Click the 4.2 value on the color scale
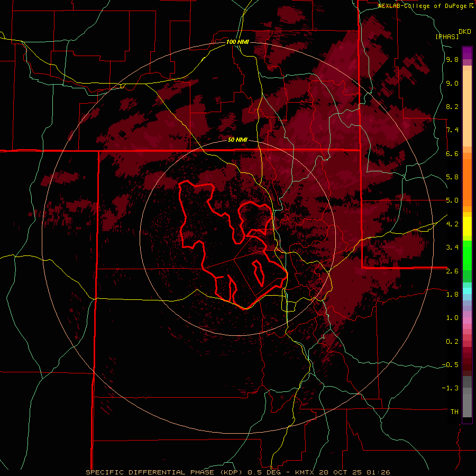 pyautogui.click(x=452, y=224)
